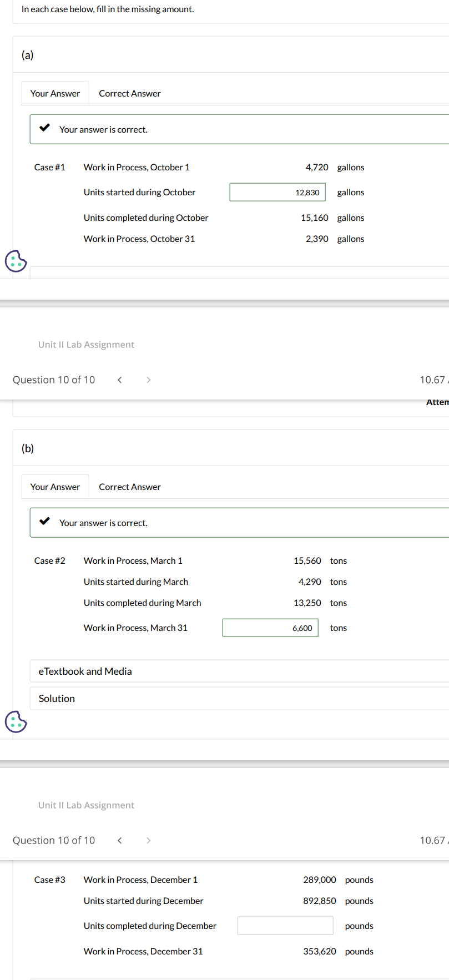This screenshot has width=449, height=980.
Task: Click Work in Process, March 1 label
Action: (x=133, y=561)
